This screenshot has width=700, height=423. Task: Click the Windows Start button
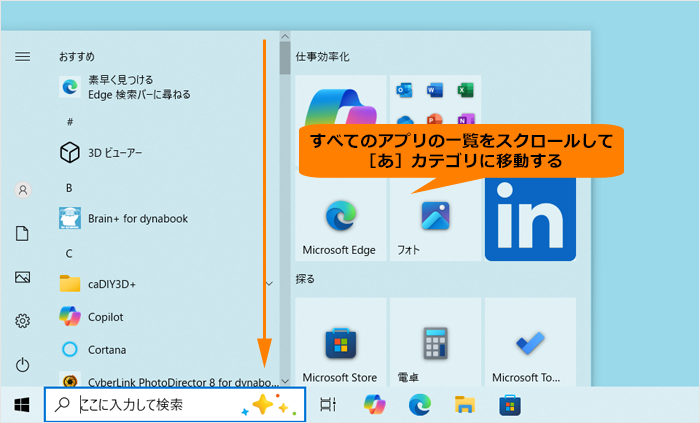(x=22, y=405)
